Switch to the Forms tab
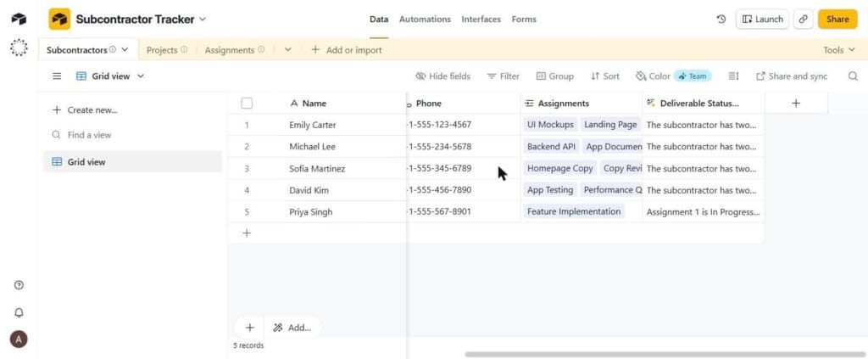 point(524,20)
